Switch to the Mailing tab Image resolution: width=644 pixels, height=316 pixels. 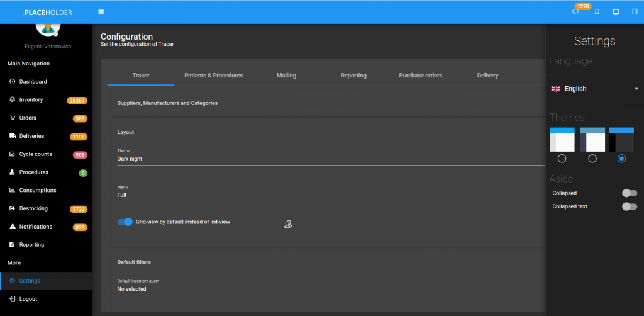[x=286, y=76]
